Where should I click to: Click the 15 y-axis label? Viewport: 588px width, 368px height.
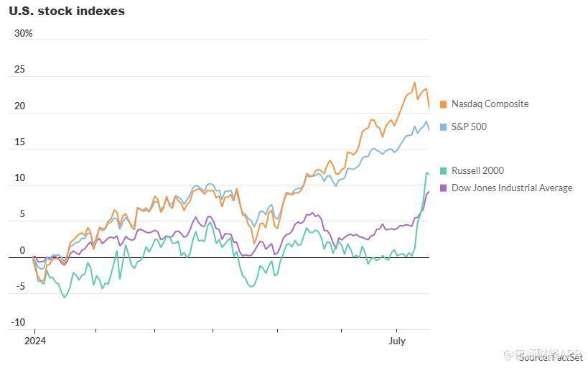(19, 142)
